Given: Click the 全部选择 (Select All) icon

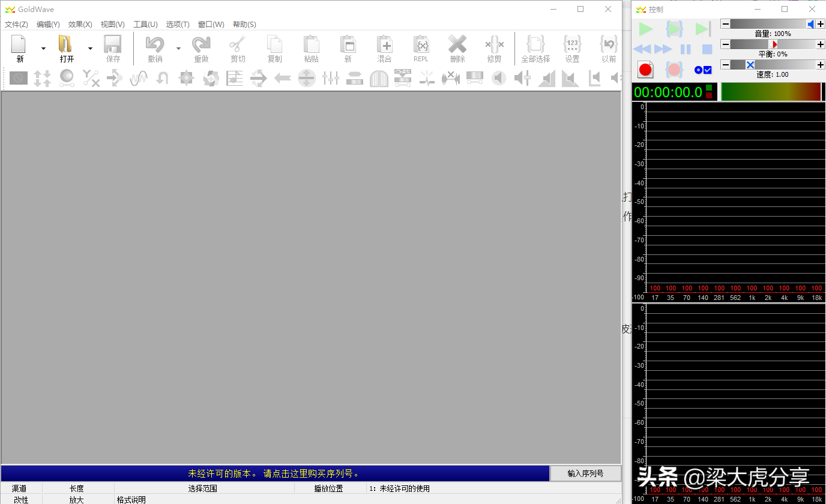Looking at the screenshot, I should tap(535, 44).
